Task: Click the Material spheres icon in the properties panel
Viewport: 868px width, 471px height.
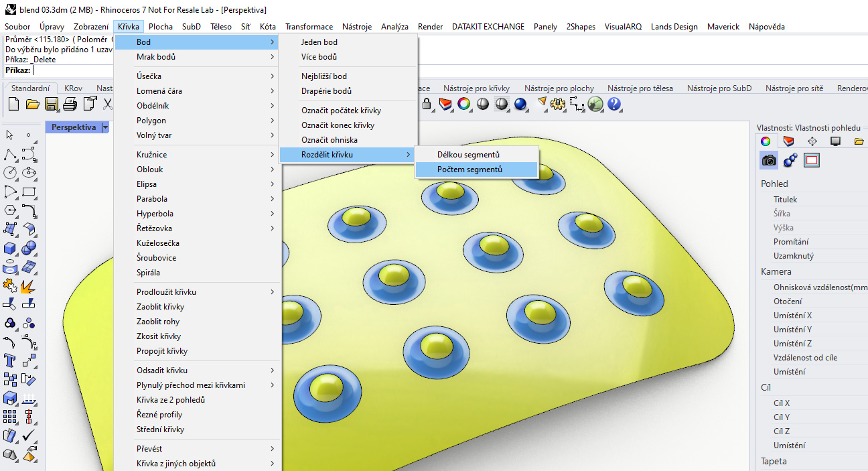Action: click(790, 161)
